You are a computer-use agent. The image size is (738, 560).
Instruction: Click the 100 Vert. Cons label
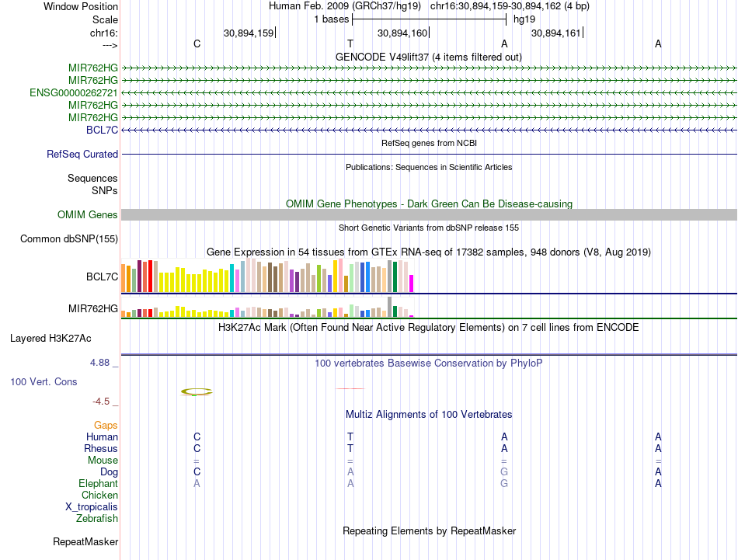[44, 381]
